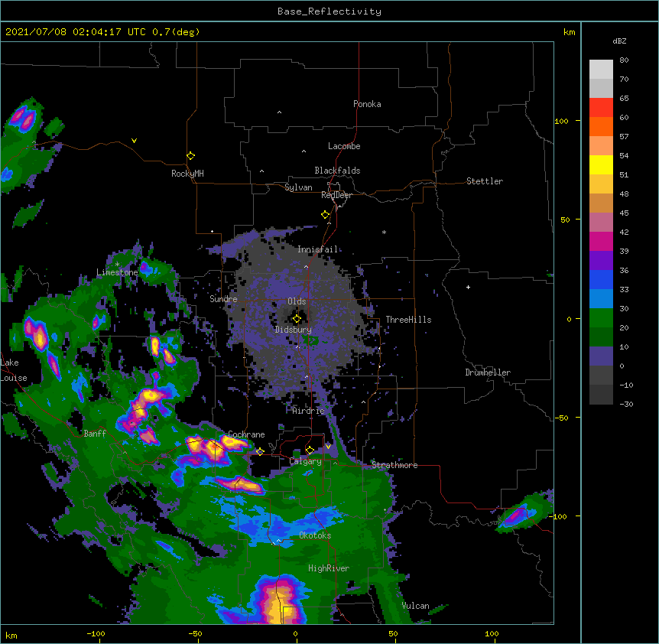Screen dimensions: 659x644
Task: Click the Drumheller town label
Action: click(x=488, y=372)
